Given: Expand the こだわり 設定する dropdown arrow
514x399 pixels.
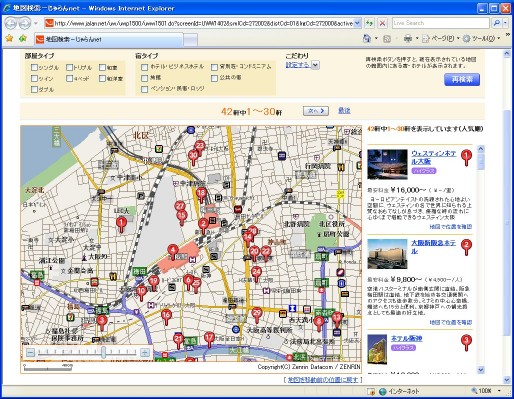Looking at the screenshot, I should tap(315, 65).
